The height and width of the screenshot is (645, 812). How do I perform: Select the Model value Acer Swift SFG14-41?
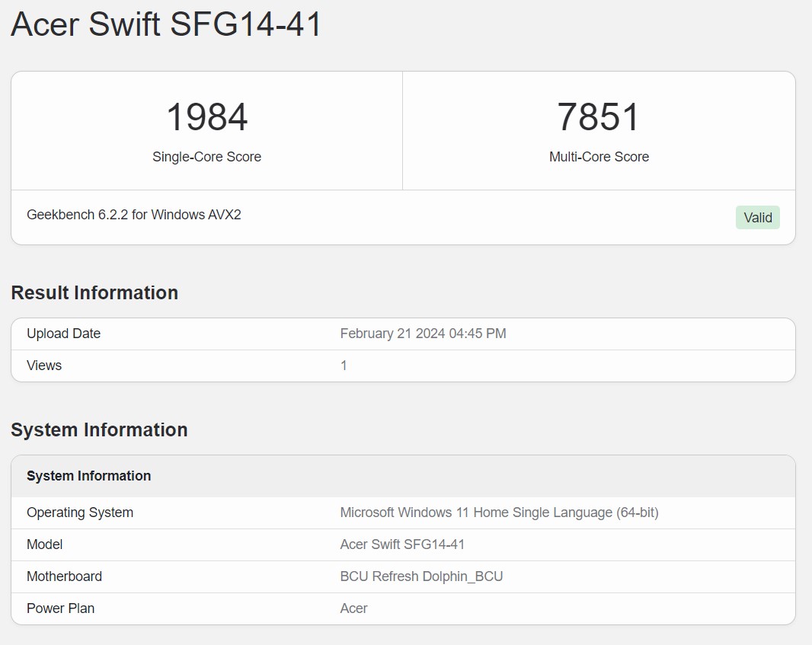(402, 544)
